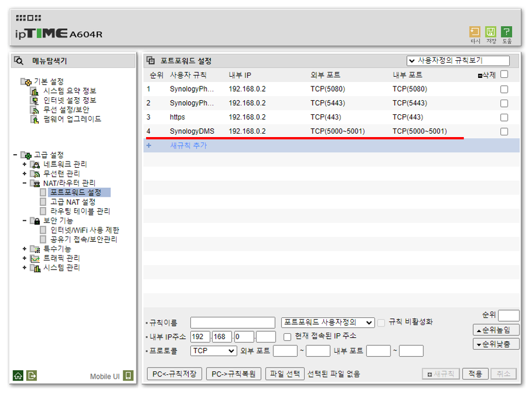Enable 현재 접속된 IP 주소 checkbox
532x397 pixels.
(x=288, y=337)
